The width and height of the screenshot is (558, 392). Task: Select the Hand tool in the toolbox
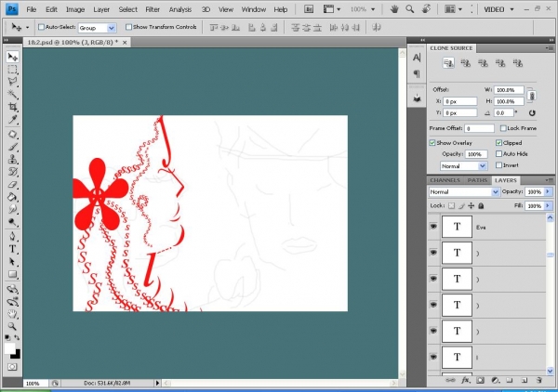coord(13,313)
